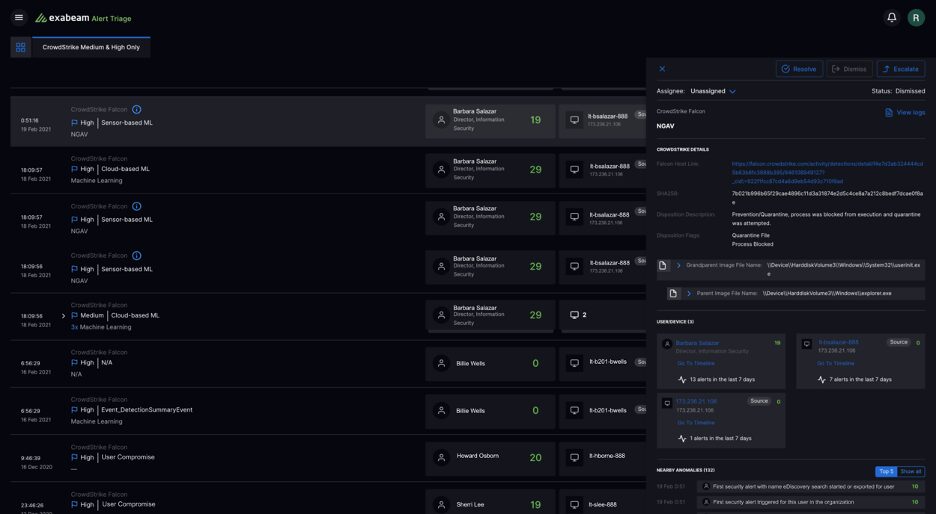The width and height of the screenshot is (936, 514).
Task: Open the Falcon Host Link URL
Action: coord(827,173)
